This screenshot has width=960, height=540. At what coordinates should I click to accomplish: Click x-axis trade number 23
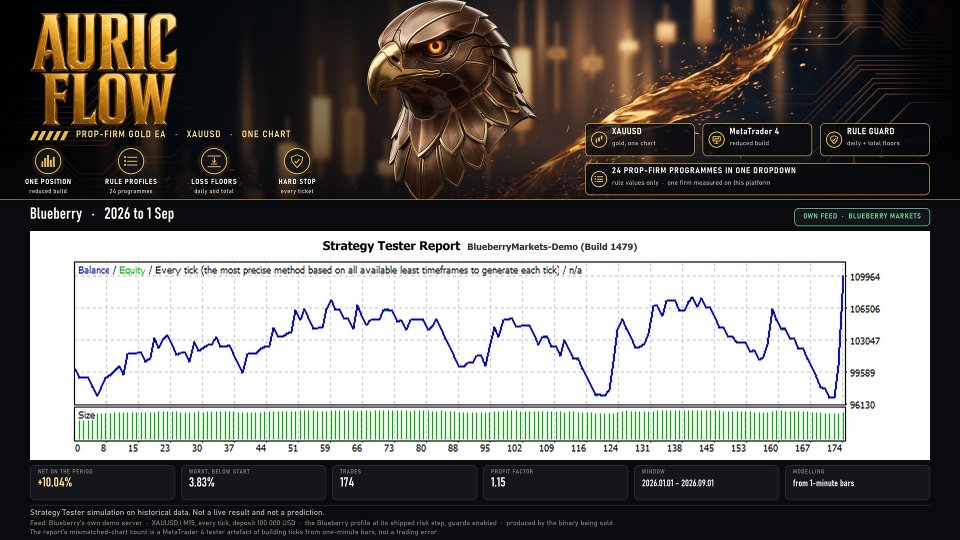pos(165,448)
